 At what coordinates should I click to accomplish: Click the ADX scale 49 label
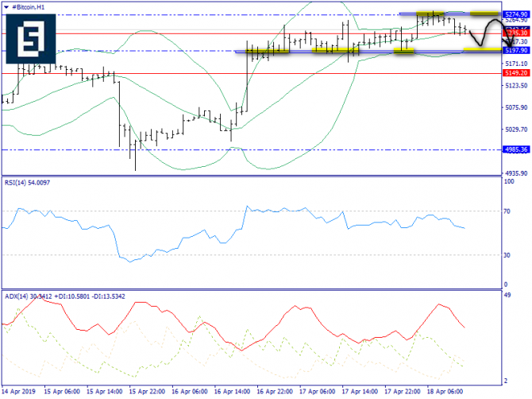click(x=507, y=295)
